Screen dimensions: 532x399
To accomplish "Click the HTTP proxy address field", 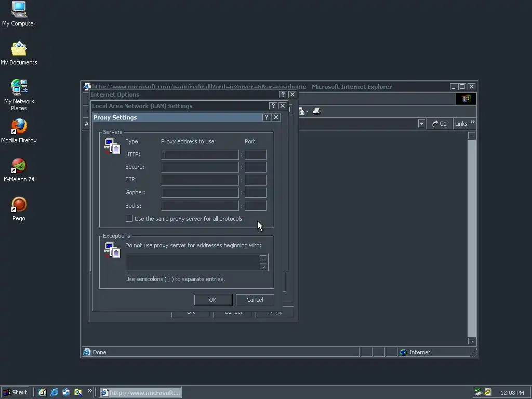I will coord(200,155).
